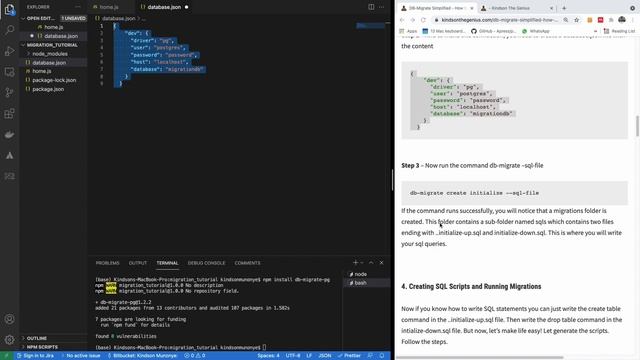
Task: Switch to database.json editor tab
Action: coord(164,7)
